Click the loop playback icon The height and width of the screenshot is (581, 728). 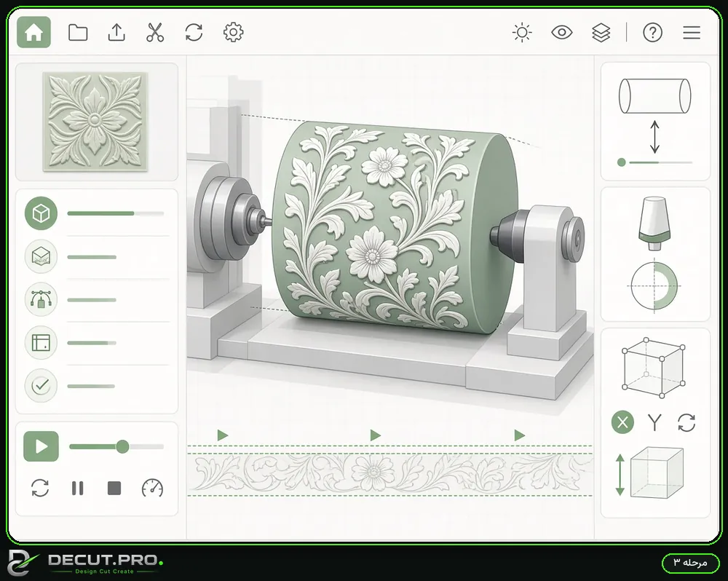[x=40, y=488]
